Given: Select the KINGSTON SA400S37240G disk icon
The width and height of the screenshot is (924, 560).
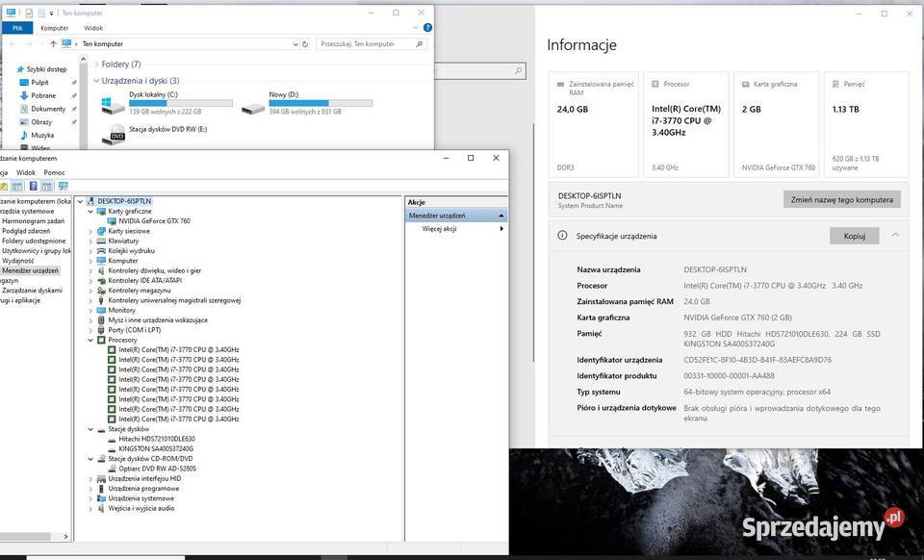Looking at the screenshot, I should [x=111, y=448].
